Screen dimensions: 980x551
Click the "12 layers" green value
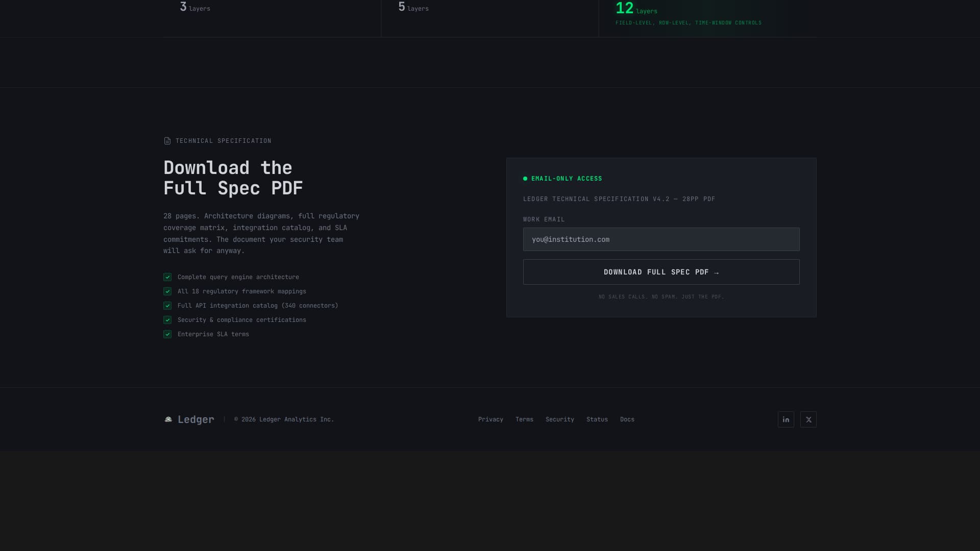coord(636,8)
